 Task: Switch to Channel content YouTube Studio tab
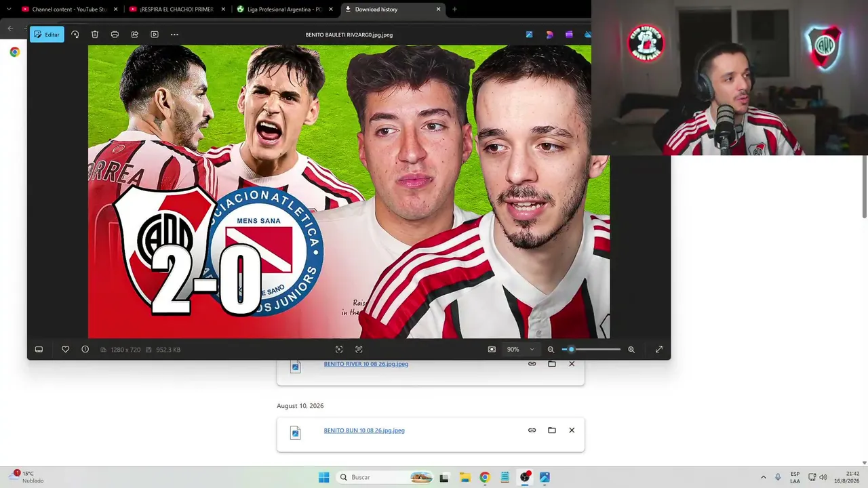[70, 9]
